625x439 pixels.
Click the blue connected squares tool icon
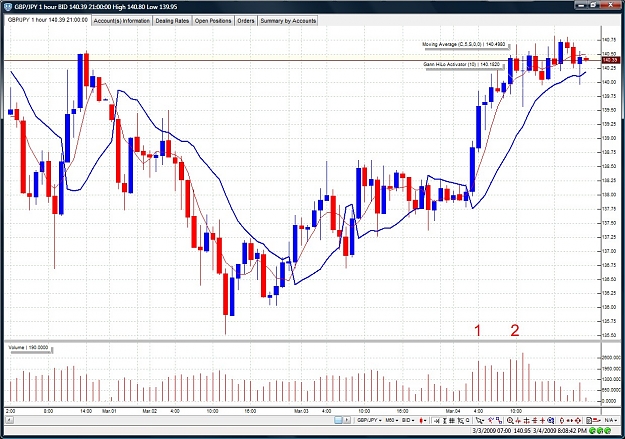[x=499, y=420]
